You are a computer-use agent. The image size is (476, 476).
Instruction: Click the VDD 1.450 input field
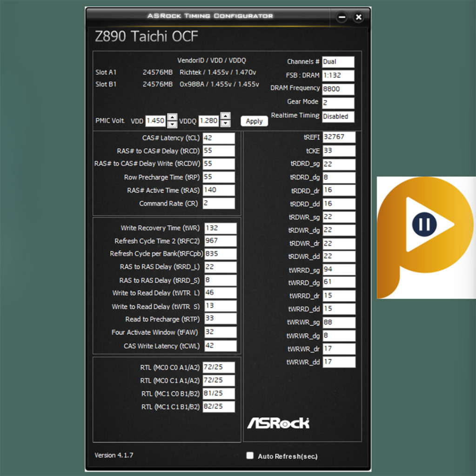click(155, 120)
